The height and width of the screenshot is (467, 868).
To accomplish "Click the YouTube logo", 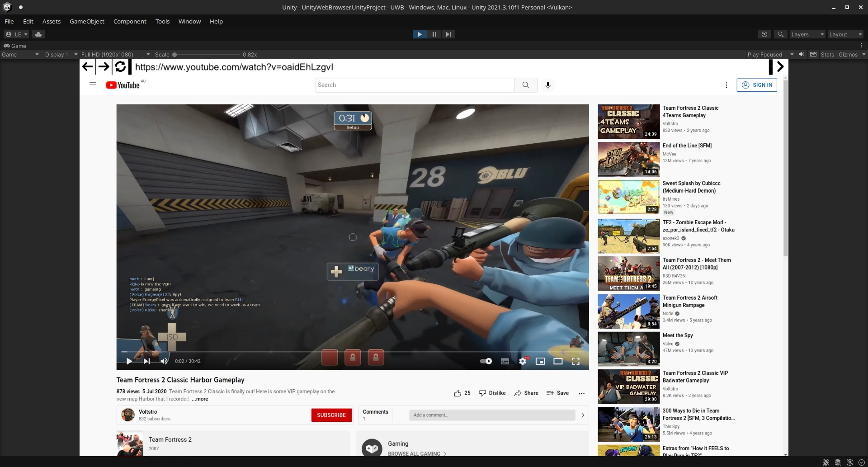I will click(123, 85).
